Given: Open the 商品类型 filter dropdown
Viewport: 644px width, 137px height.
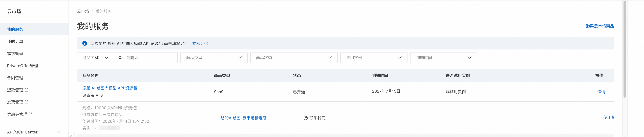Looking at the screenshot, I should pyautogui.click(x=214, y=58).
